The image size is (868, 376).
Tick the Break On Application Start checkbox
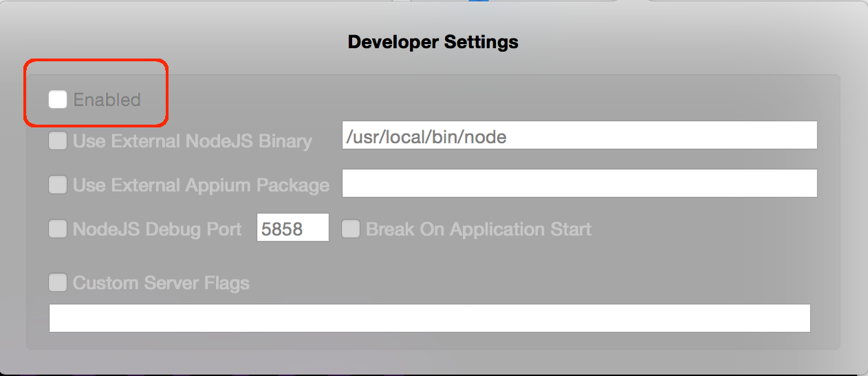click(351, 229)
